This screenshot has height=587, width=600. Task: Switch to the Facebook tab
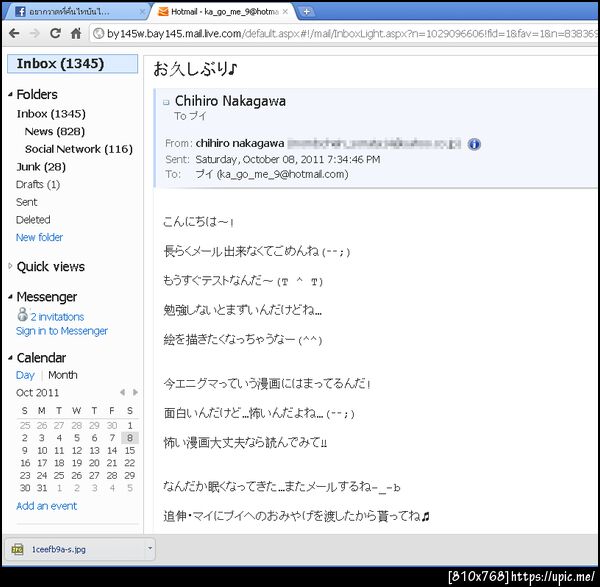click(77, 12)
